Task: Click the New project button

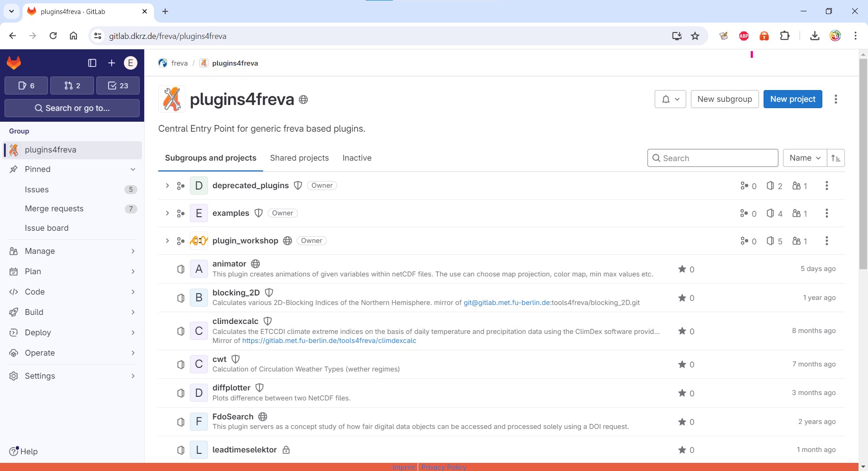Action: coord(793,99)
